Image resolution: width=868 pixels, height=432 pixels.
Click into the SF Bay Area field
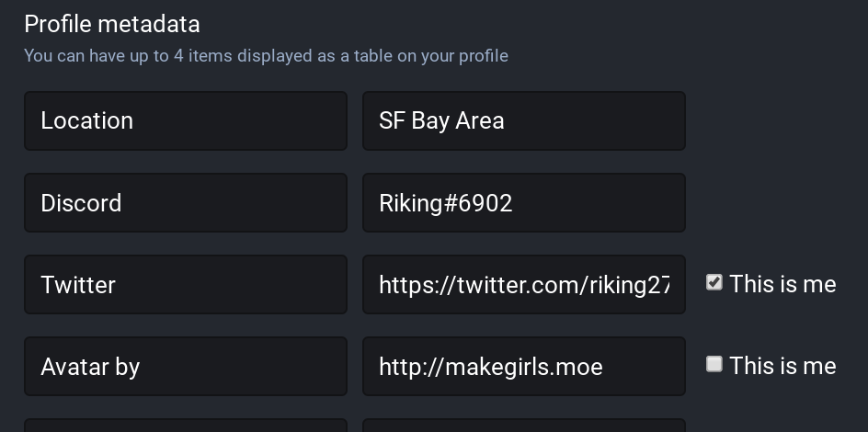pos(524,120)
